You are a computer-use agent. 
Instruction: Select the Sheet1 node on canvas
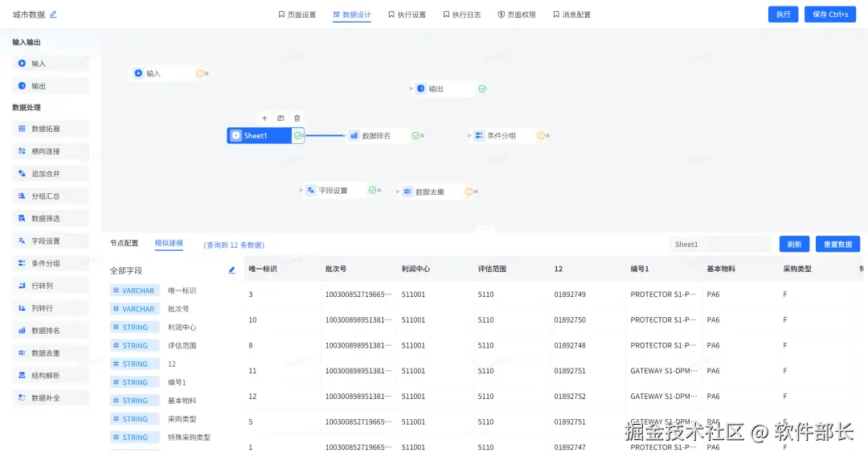(x=265, y=135)
